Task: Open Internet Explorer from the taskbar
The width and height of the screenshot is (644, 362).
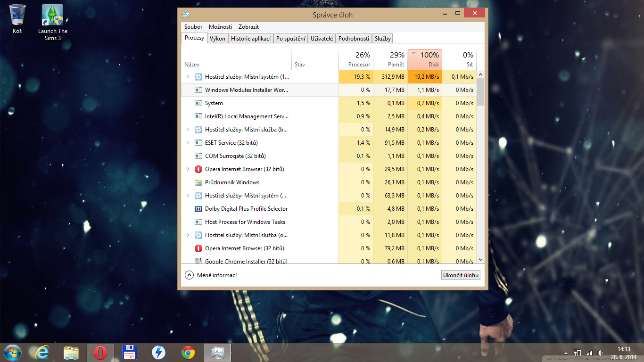Action: pos(41,352)
